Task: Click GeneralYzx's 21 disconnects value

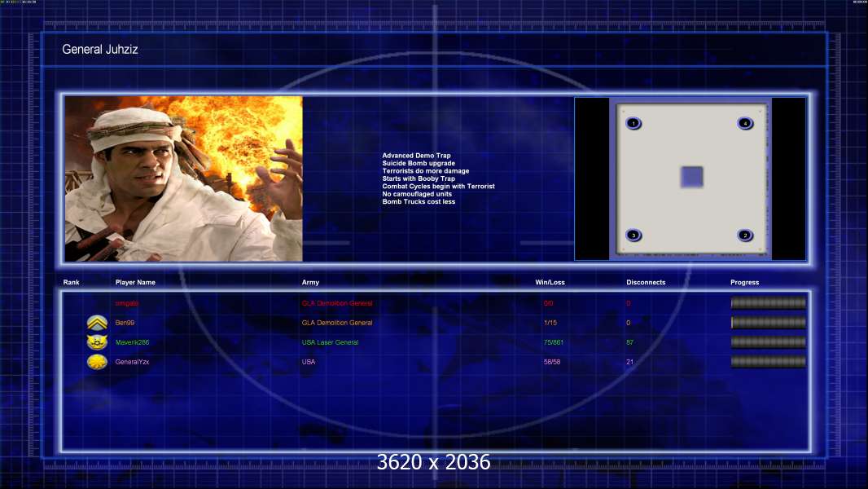Action: click(x=629, y=362)
